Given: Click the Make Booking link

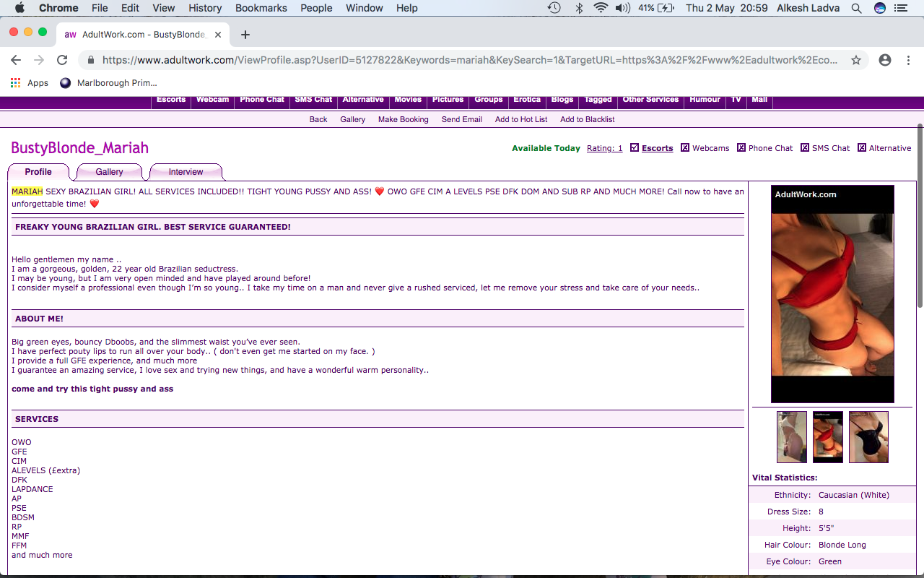Looking at the screenshot, I should (x=404, y=119).
